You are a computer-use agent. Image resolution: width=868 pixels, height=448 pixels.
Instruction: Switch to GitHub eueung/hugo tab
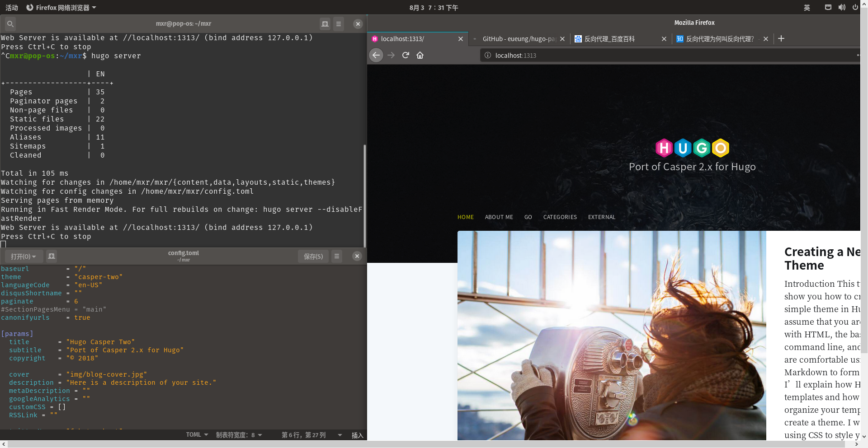pyautogui.click(x=518, y=39)
